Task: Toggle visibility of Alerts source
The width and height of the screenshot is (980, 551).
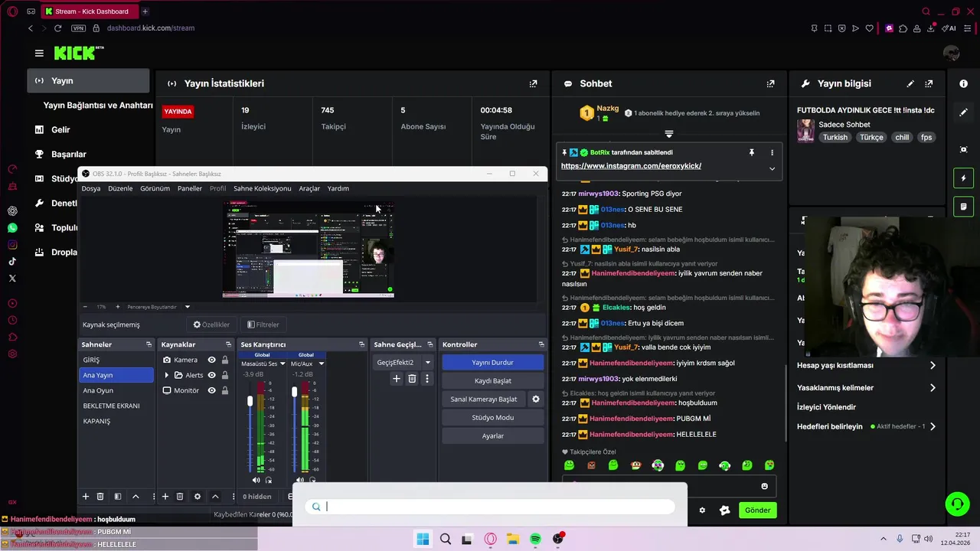Action: tap(212, 375)
